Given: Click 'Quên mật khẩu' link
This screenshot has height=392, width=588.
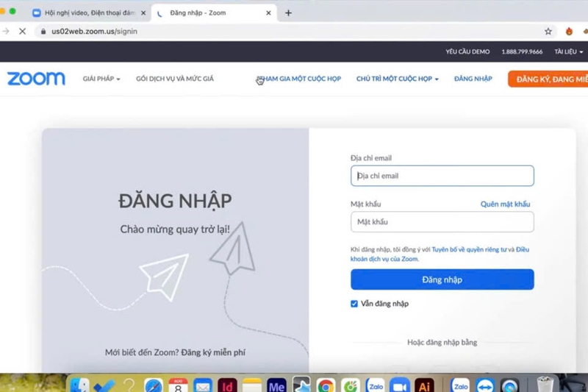Looking at the screenshot, I should (505, 204).
